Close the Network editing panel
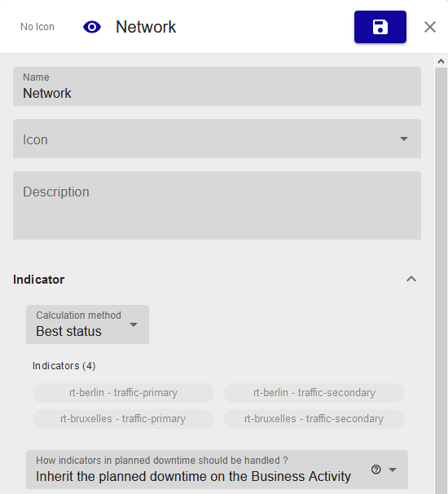The width and height of the screenshot is (448, 494). pos(430,27)
